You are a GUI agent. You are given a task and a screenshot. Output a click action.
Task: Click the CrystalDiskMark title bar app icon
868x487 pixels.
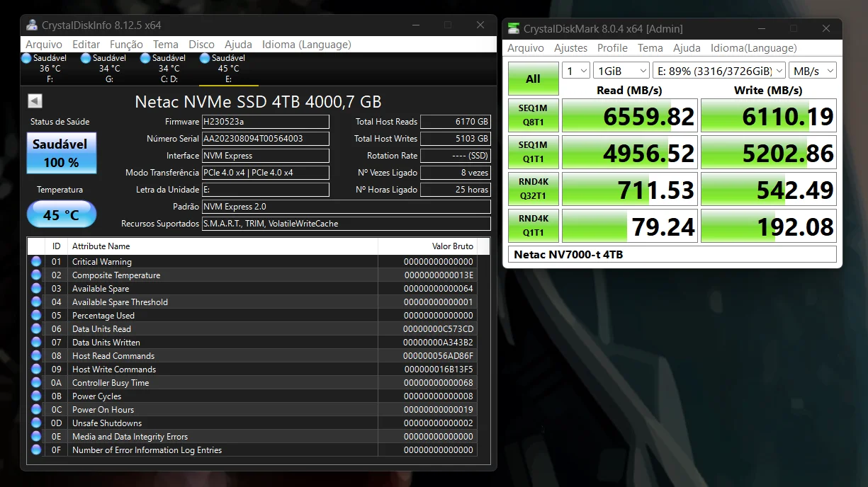pos(514,29)
